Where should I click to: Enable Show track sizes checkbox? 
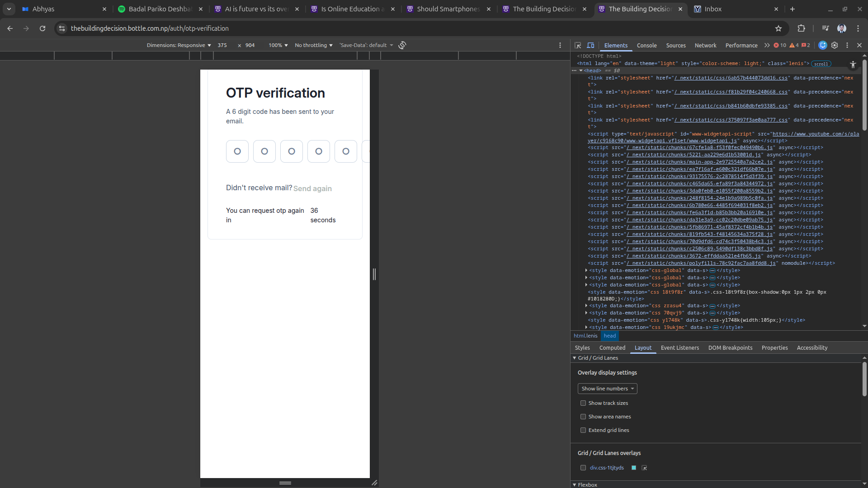click(x=583, y=403)
